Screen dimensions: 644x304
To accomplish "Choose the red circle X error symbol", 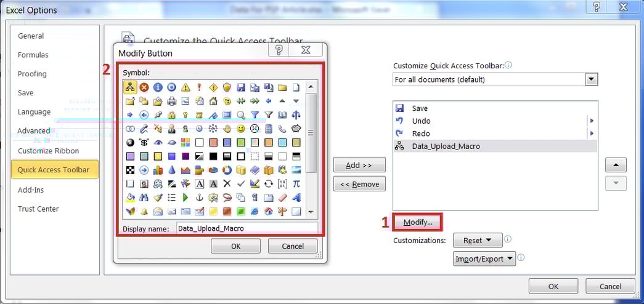I will click(x=144, y=87).
